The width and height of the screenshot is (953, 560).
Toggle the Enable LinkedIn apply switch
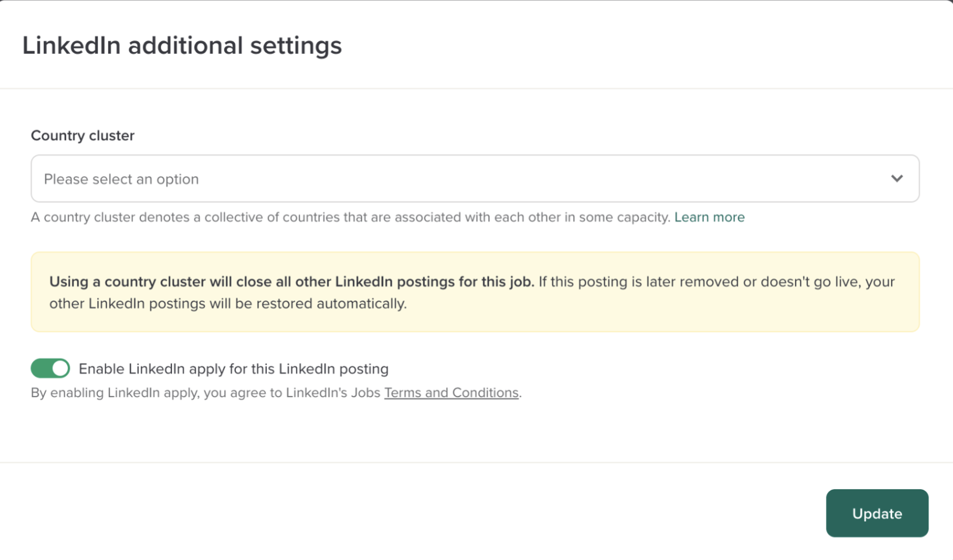[50, 369]
